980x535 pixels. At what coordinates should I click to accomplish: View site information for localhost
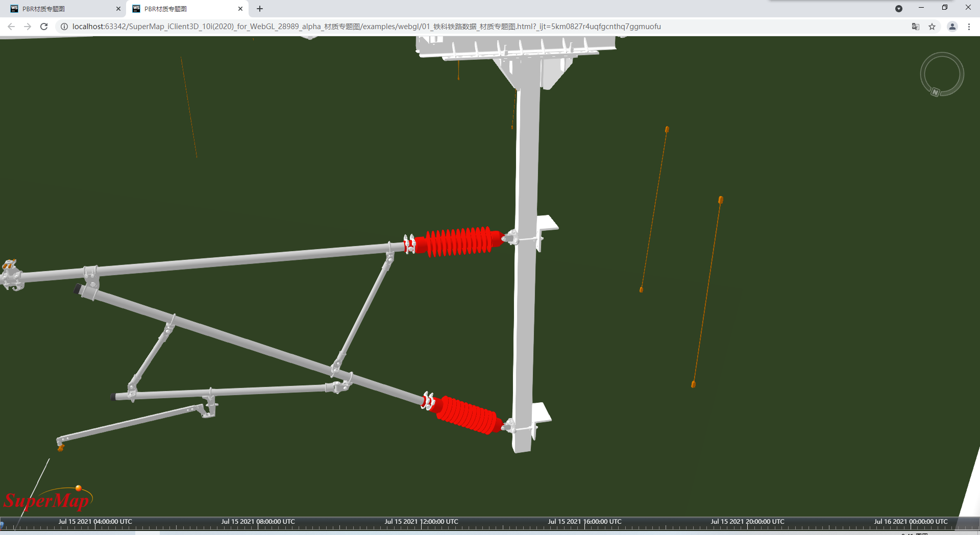pos(64,27)
